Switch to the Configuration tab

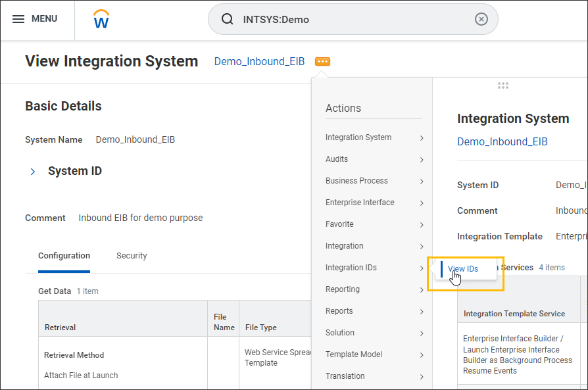click(x=64, y=256)
